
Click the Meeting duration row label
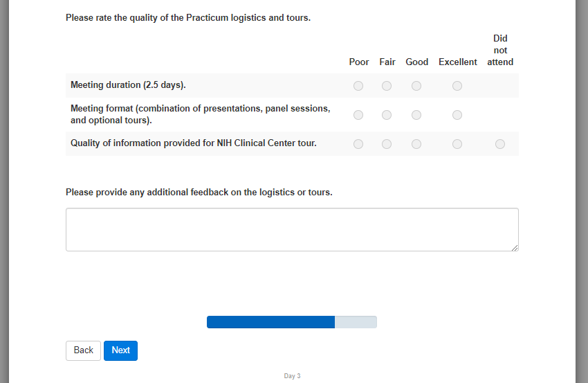tap(128, 85)
